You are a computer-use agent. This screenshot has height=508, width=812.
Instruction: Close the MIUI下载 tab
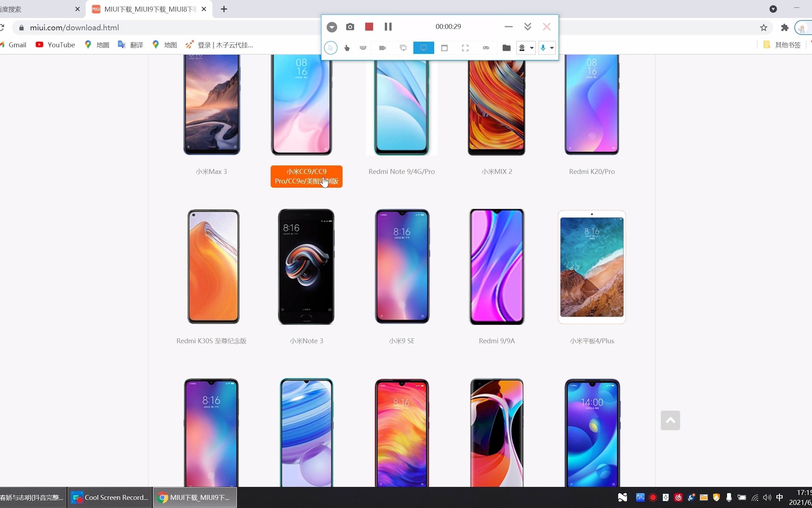[204, 9]
